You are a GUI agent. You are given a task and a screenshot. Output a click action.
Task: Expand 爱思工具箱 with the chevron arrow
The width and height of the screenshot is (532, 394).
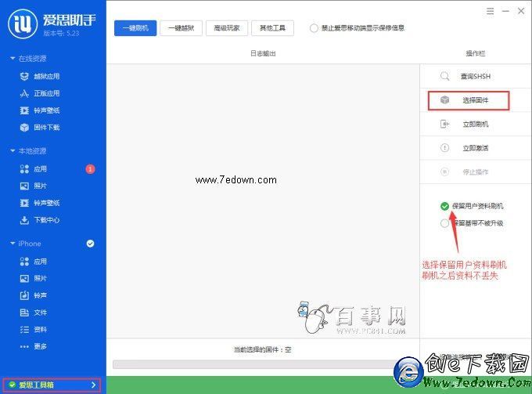[x=94, y=385]
